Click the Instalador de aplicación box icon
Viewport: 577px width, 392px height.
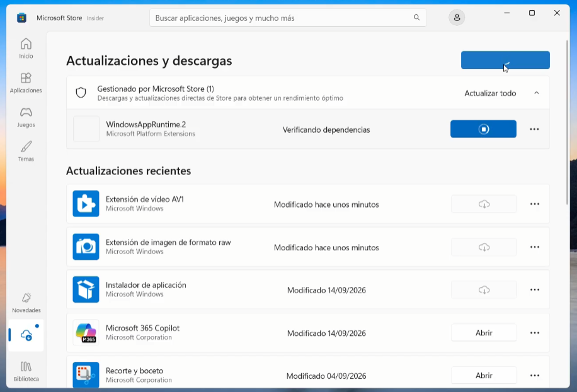click(86, 289)
